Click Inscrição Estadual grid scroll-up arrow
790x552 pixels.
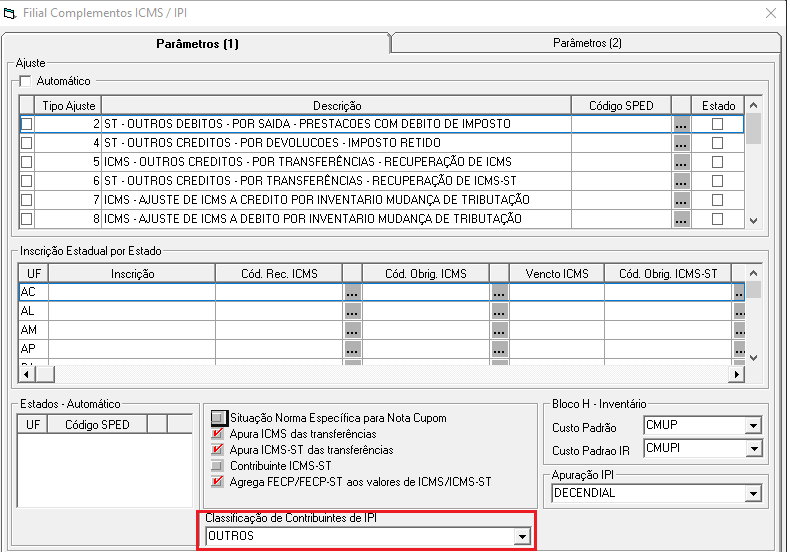(x=754, y=273)
